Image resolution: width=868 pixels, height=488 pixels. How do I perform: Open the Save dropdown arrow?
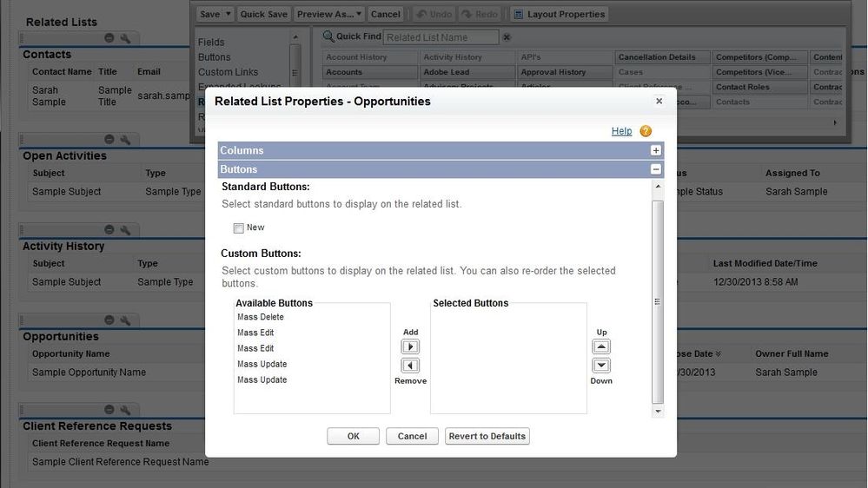228,14
